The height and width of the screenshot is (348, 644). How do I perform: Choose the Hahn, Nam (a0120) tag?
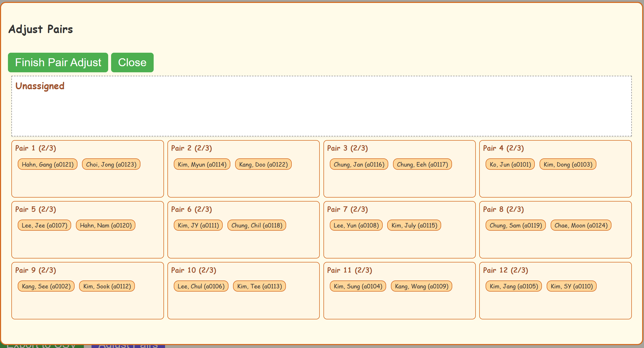click(x=106, y=225)
